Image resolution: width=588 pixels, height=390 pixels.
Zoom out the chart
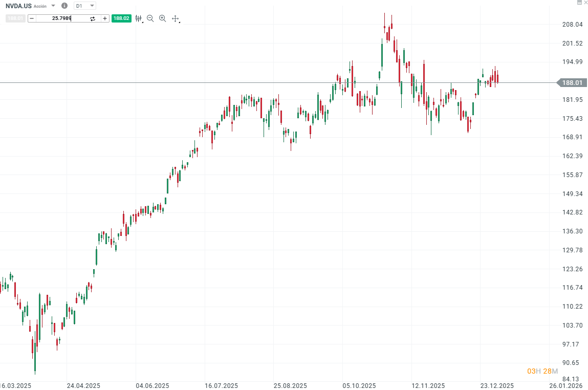[150, 18]
